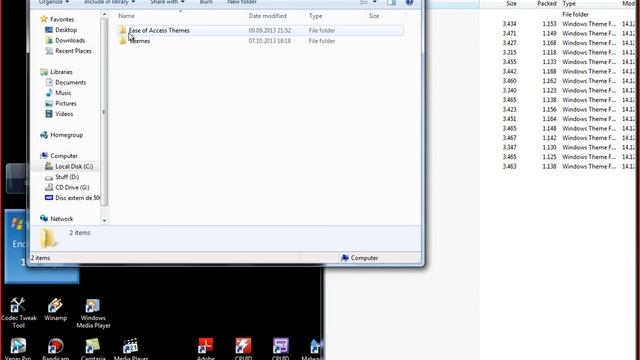Click the navigation pane scroll up arrow
The height and width of the screenshot is (360, 640).
click(104, 15)
